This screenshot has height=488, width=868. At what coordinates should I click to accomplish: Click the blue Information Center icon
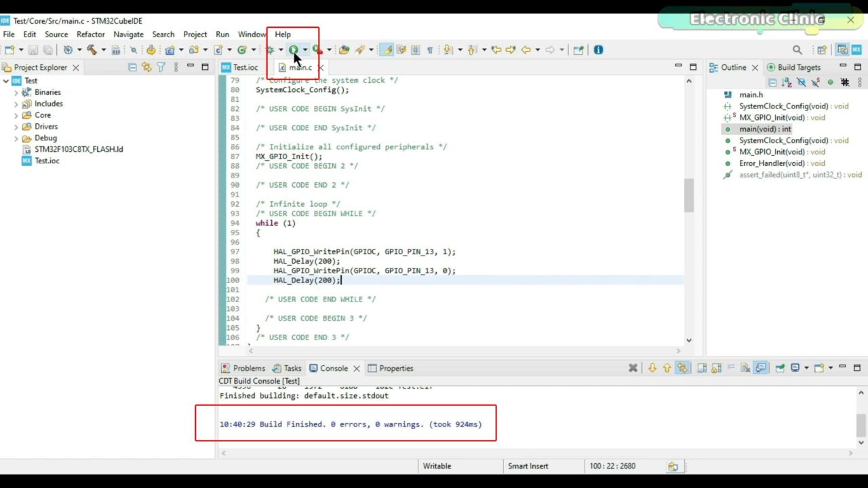point(598,49)
